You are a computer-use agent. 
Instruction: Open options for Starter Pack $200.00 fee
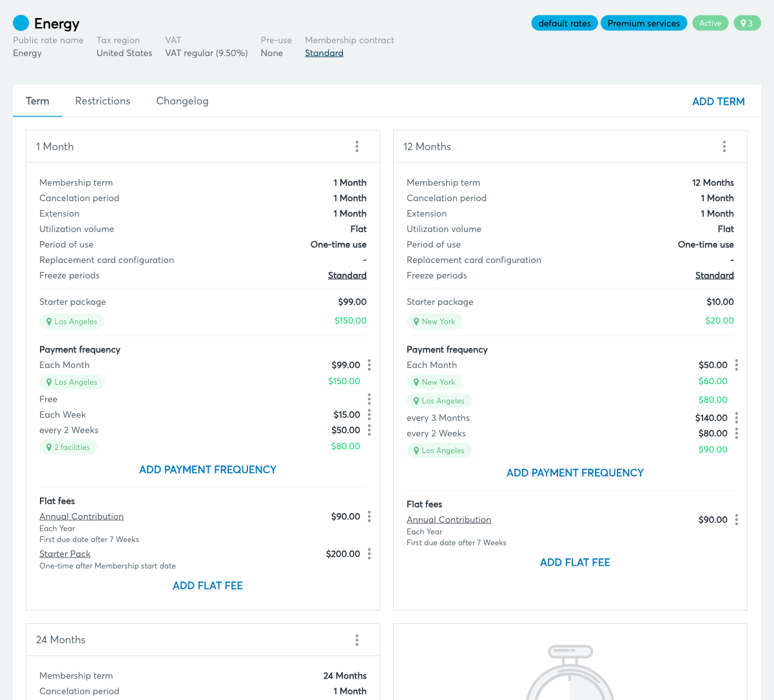tap(369, 554)
